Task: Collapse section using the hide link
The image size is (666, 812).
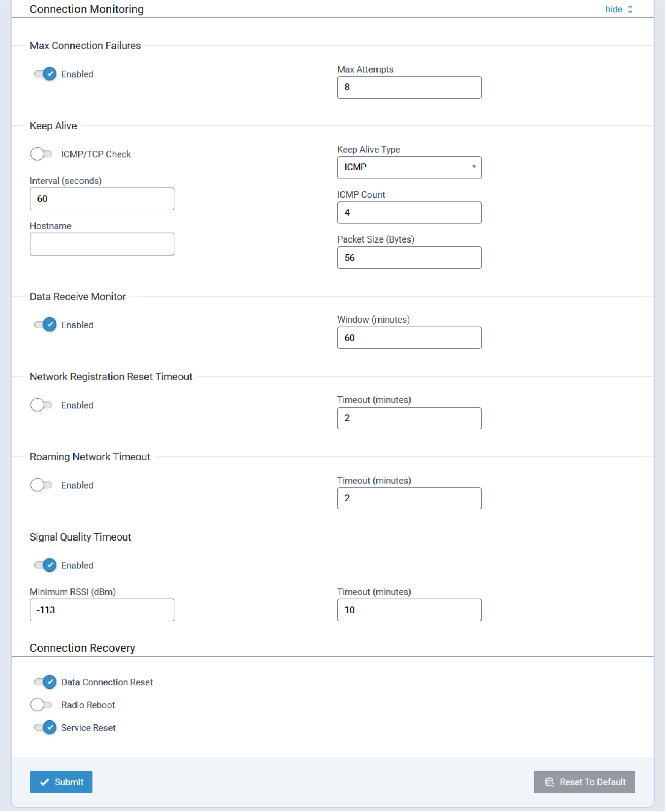Action: (618, 9)
